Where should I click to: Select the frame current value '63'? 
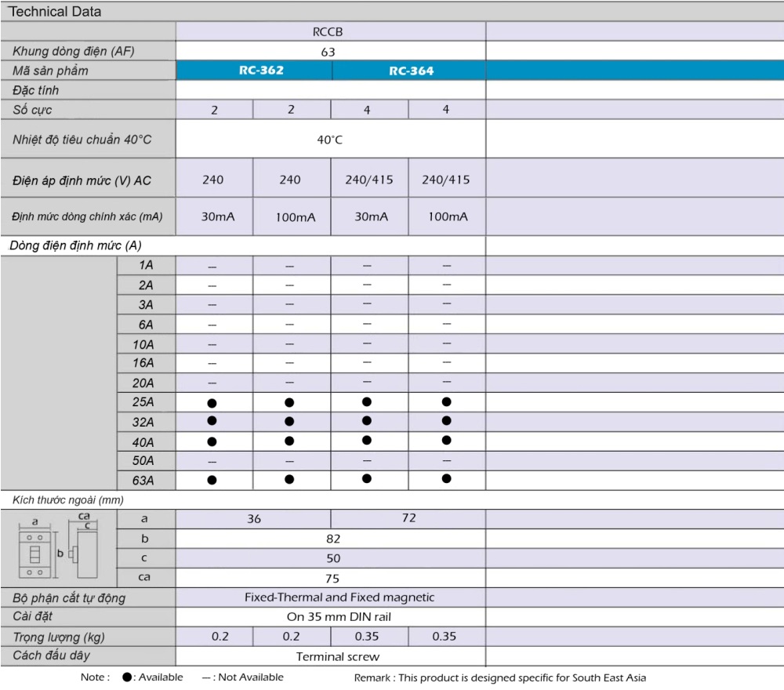(x=328, y=52)
